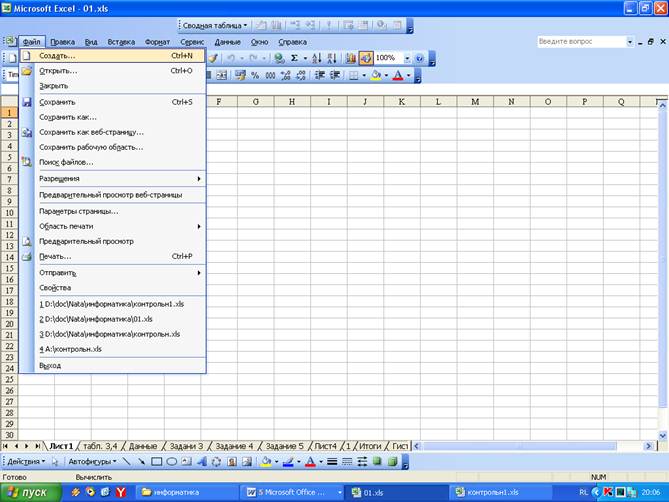Viewport: 669px width, 502px height.
Task: Click the пуск Start button
Action: (31, 493)
